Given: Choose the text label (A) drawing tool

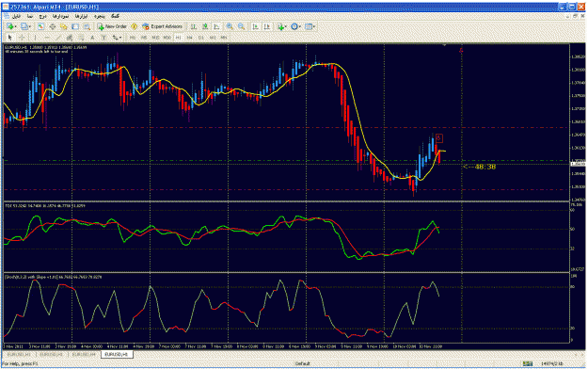Looking at the screenshot, I should point(92,38).
